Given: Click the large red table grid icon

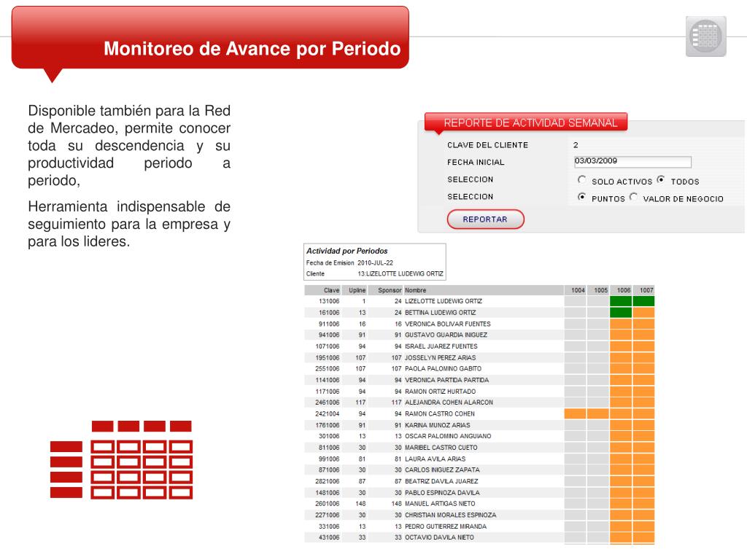Looking at the screenshot, I should tap(122, 459).
